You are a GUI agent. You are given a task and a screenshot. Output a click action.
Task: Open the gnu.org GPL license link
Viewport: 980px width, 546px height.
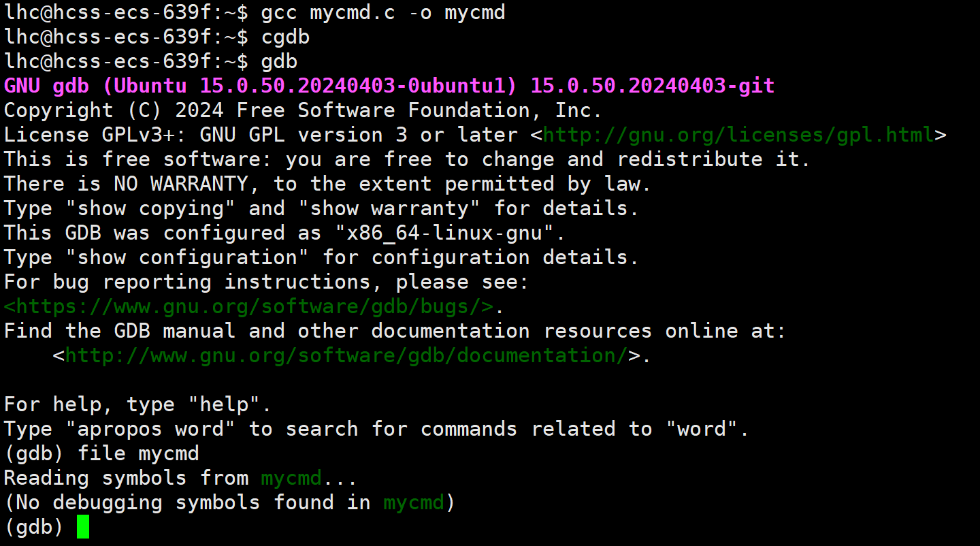point(738,135)
